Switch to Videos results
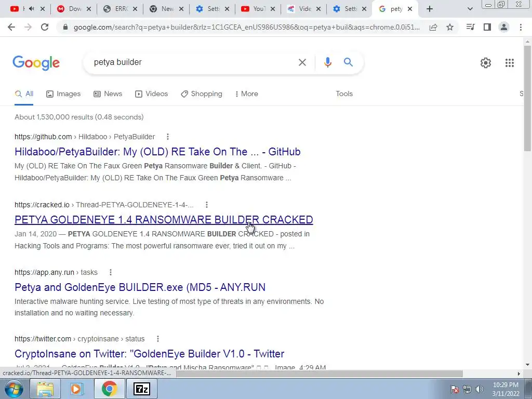Viewport: 532px width, 399px height. pyautogui.click(x=151, y=94)
